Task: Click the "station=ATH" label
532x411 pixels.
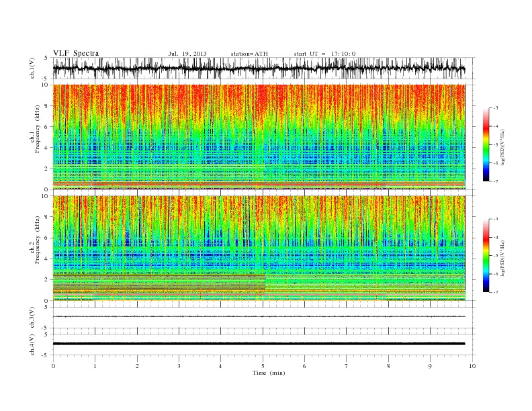Action: 249,54
